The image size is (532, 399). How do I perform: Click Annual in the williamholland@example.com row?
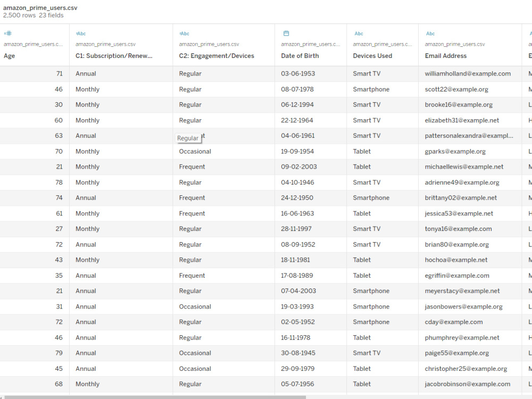[86, 73]
